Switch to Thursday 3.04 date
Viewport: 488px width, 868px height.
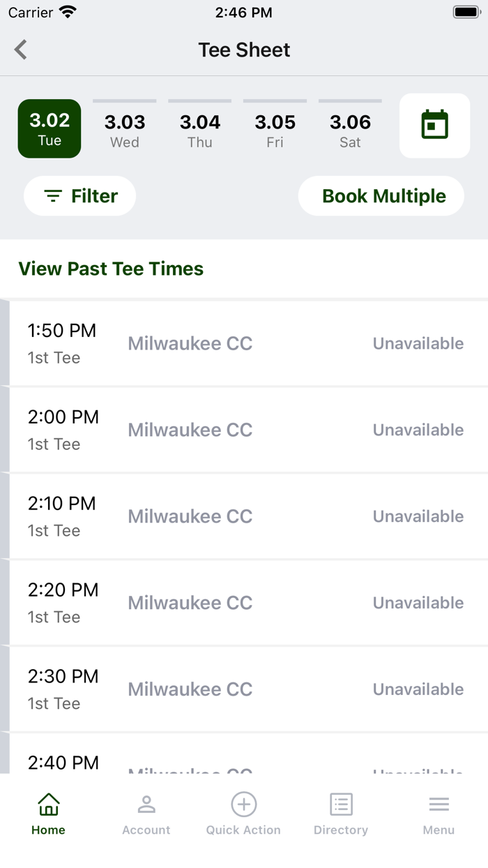[x=200, y=130]
